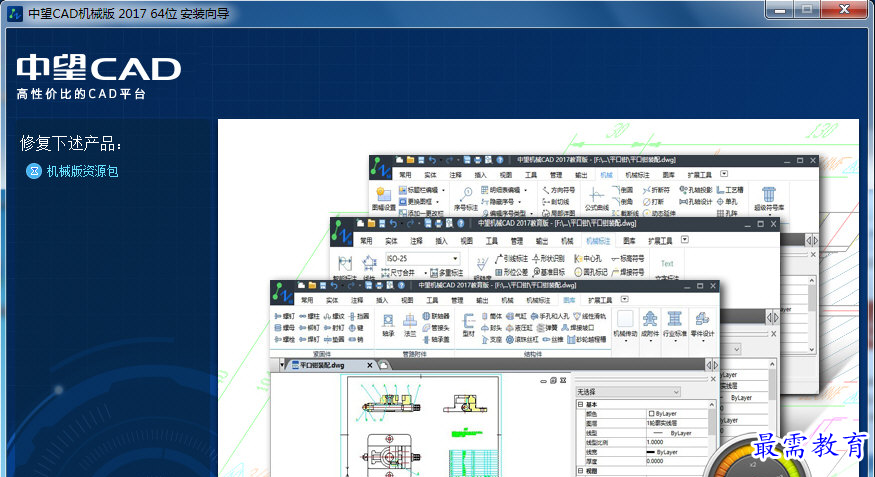Click the installer title bar app icon
The width and height of the screenshot is (875, 477).
point(15,13)
